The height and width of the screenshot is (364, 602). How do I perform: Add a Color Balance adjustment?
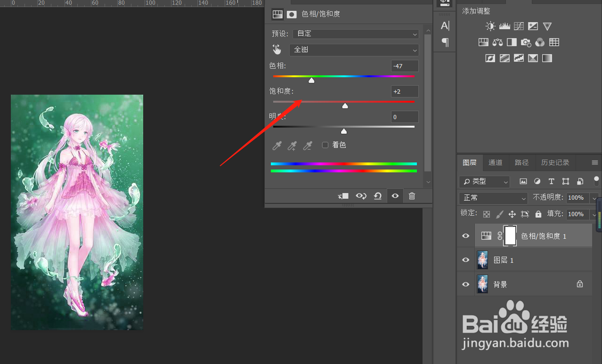(497, 42)
